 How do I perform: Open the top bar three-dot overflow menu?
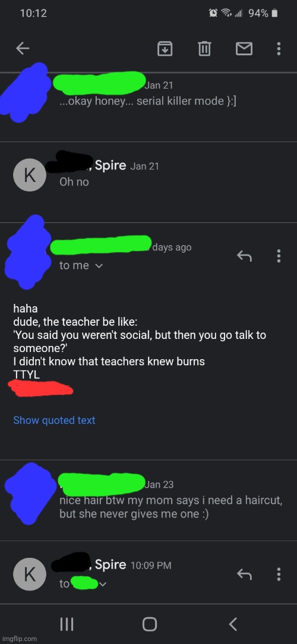279,49
